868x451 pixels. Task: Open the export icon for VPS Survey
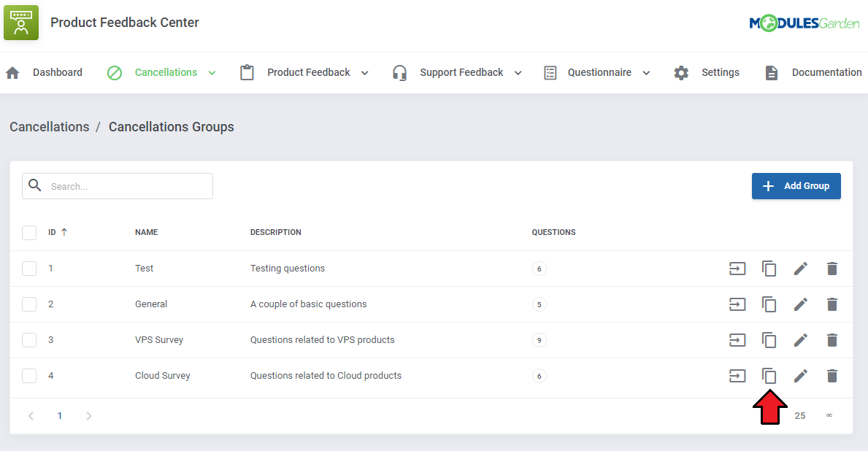[x=737, y=340]
